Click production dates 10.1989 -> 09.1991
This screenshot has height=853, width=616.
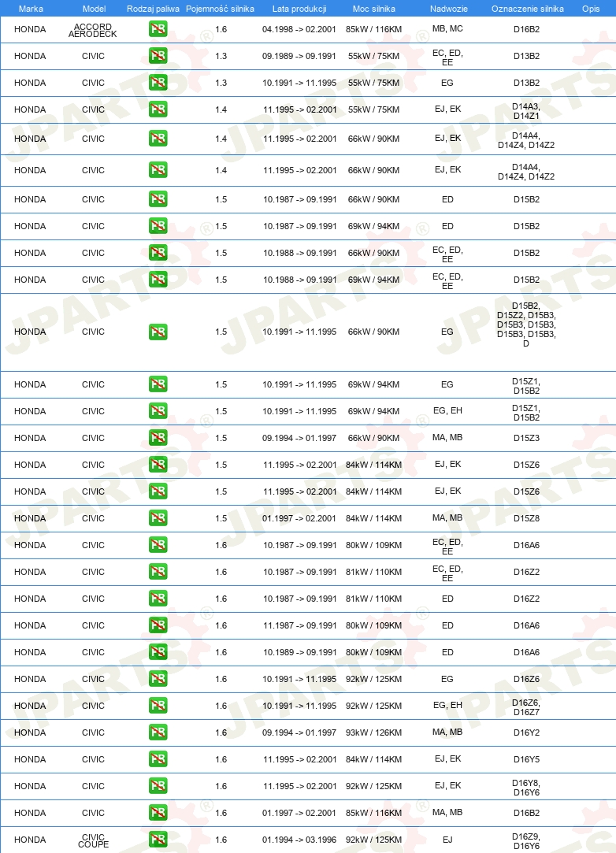300,652
